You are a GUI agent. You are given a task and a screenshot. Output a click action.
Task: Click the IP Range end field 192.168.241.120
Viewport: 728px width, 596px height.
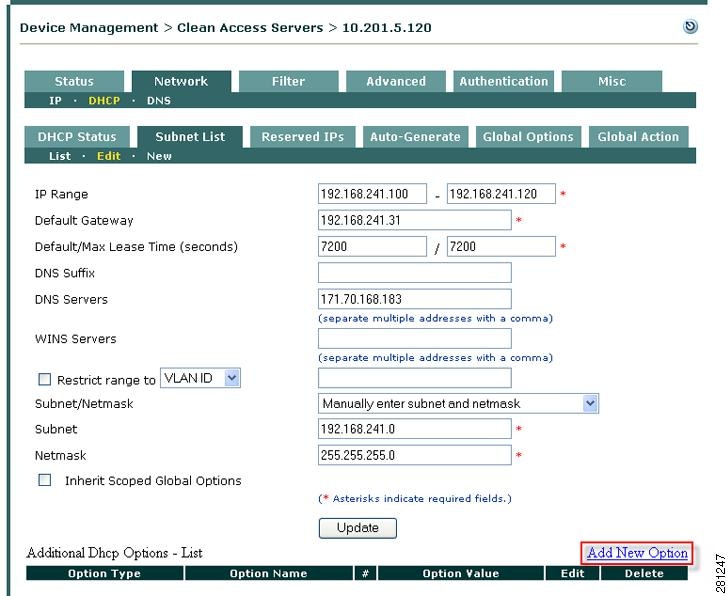pyautogui.click(x=501, y=194)
